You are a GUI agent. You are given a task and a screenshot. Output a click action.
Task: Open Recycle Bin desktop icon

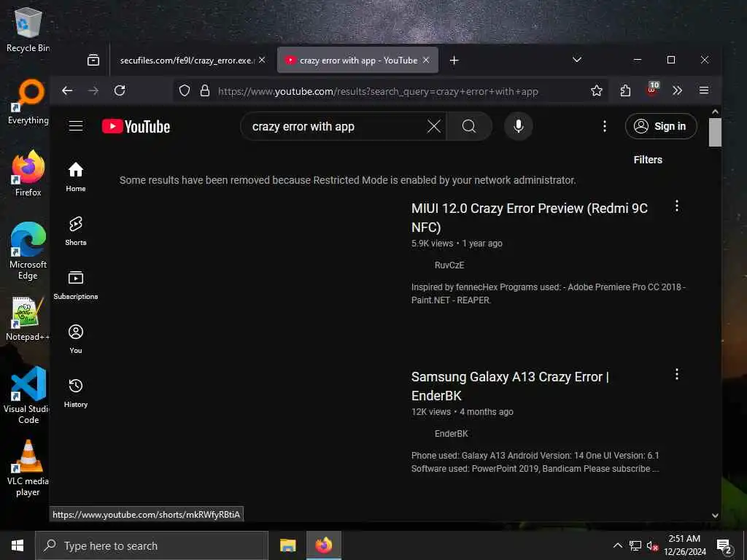tap(28, 29)
